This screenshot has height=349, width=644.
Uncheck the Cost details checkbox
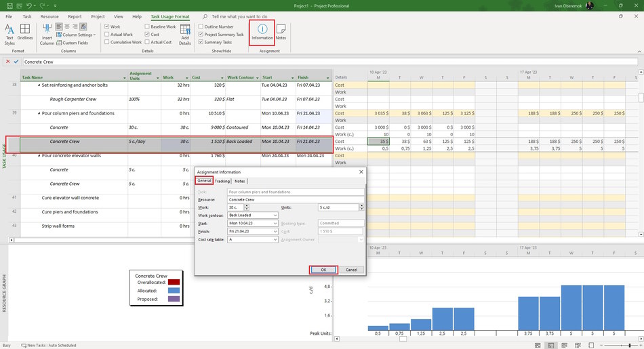click(x=147, y=35)
